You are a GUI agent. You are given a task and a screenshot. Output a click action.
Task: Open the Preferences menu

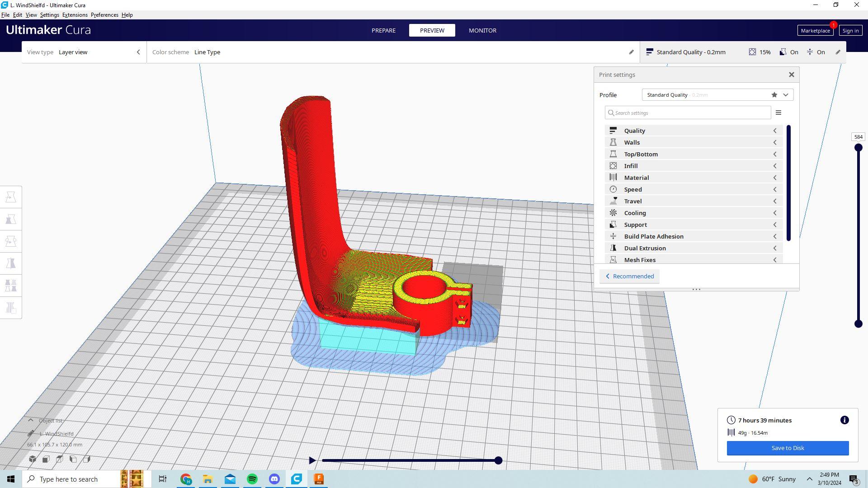click(104, 15)
